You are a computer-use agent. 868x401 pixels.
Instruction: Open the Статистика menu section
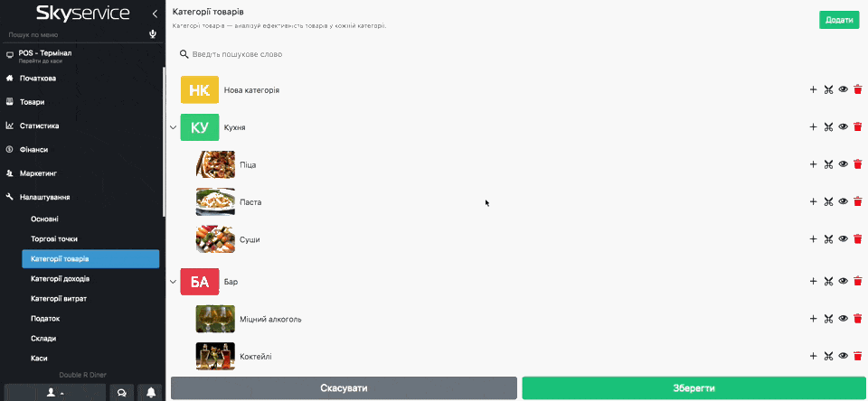(x=39, y=126)
